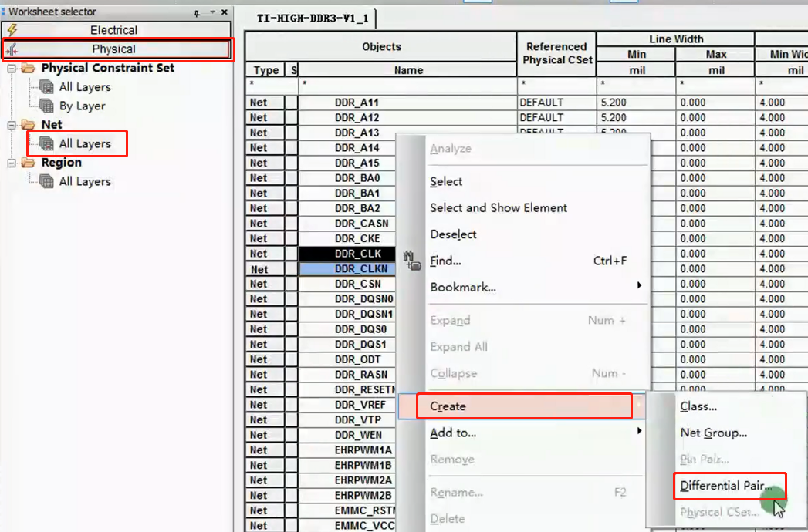Click 5.200 min line width for DDR_A11
This screenshot has height=532, width=808.
636,103
